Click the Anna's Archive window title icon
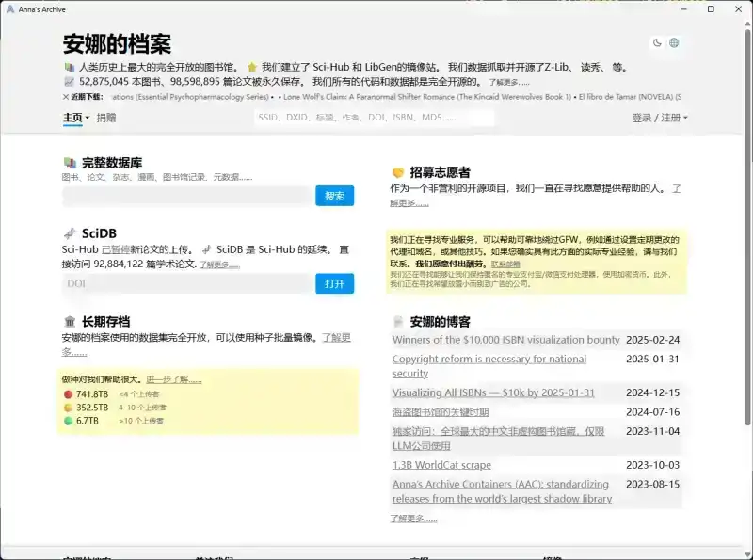Viewport: 753px width, 560px height. tap(9, 8)
